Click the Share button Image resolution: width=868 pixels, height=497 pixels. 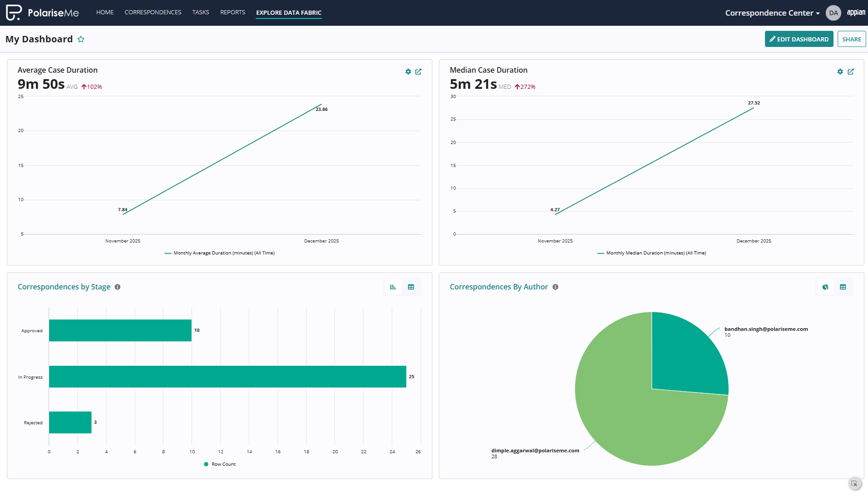[851, 39]
